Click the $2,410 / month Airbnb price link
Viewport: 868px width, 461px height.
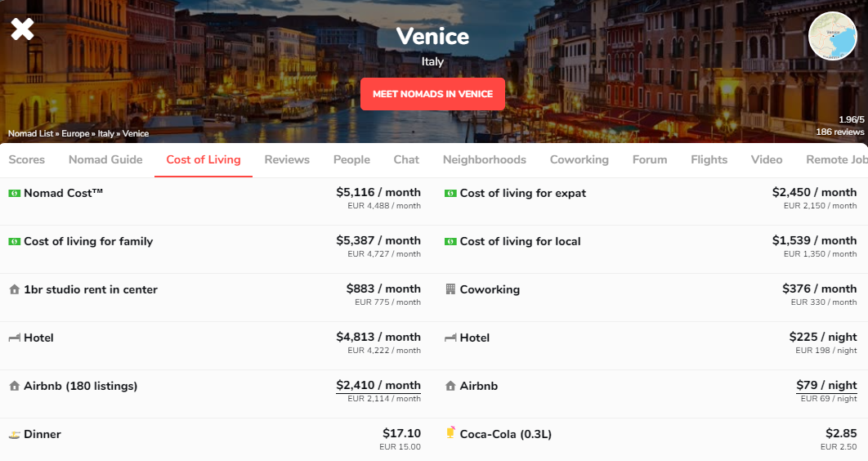pyautogui.click(x=378, y=385)
